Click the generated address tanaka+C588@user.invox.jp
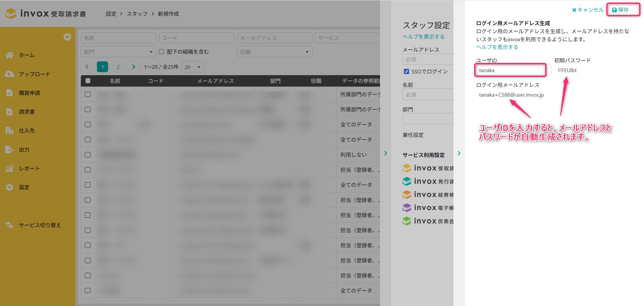 [511, 95]
